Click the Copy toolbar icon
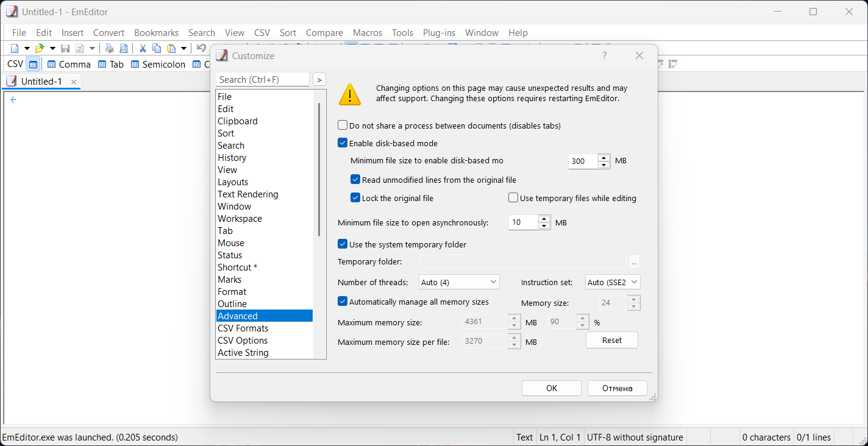Image resolution: width=868 pixels, height=446 pixels. (x=157, y=48)
